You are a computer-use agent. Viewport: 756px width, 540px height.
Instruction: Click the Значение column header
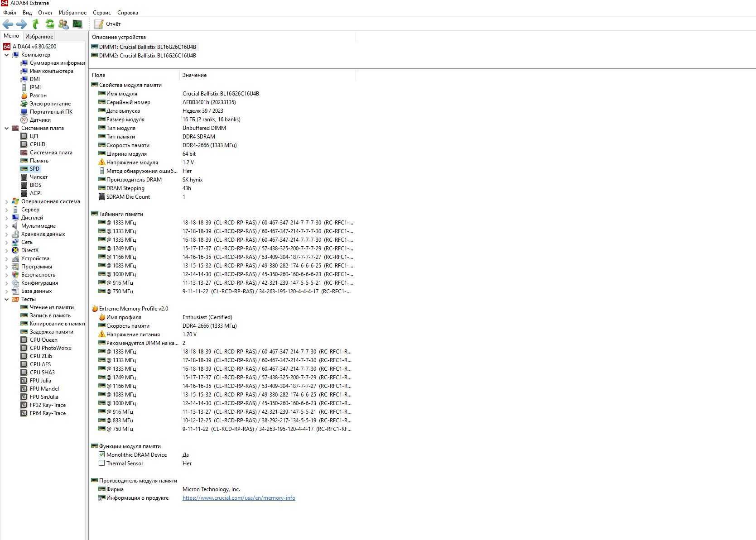pos(268,75)
